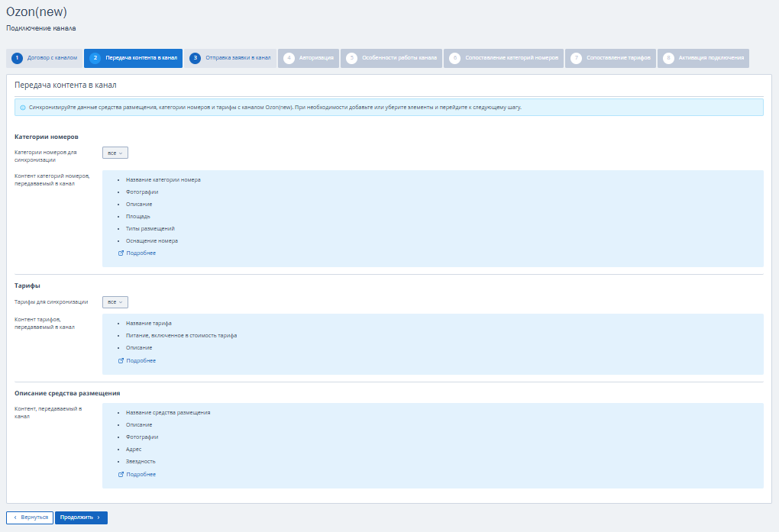Expand the tariffs sync dropdown
This screenshot has width=779, height=532.
(x=115, y=302)
